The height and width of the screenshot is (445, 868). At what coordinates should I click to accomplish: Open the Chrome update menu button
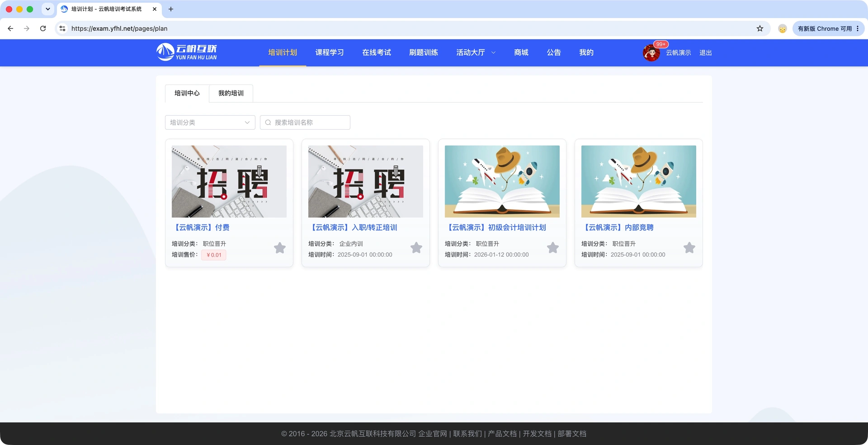click(x=828, y=28)
